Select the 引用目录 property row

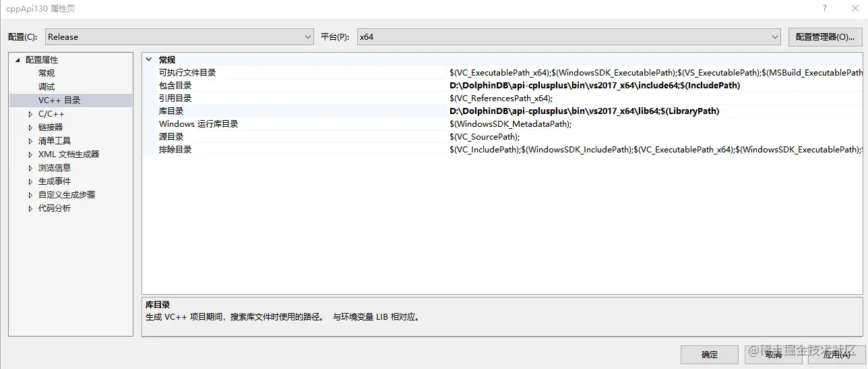point(502,98)
